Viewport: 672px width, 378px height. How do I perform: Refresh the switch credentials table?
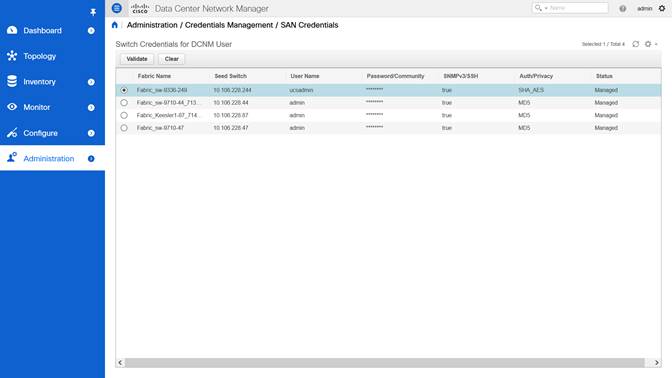636,44
